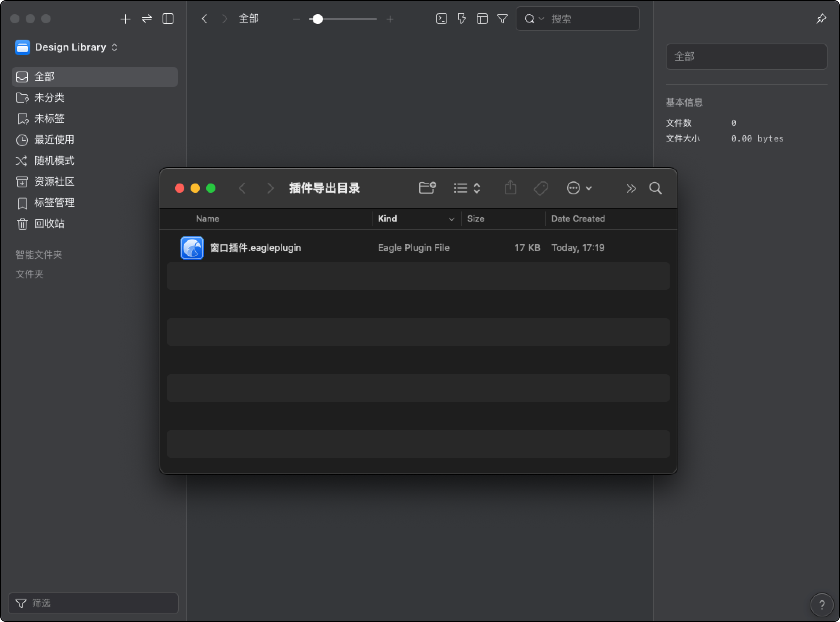
Task: Open the layout view icon
Action: click(482, 19)
